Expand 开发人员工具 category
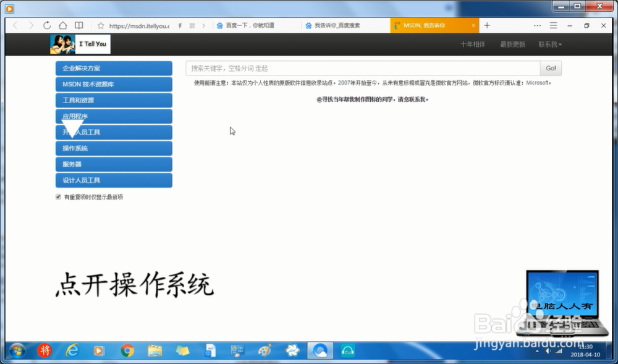Viewport: 618px width, 364px height. (114, 132)
